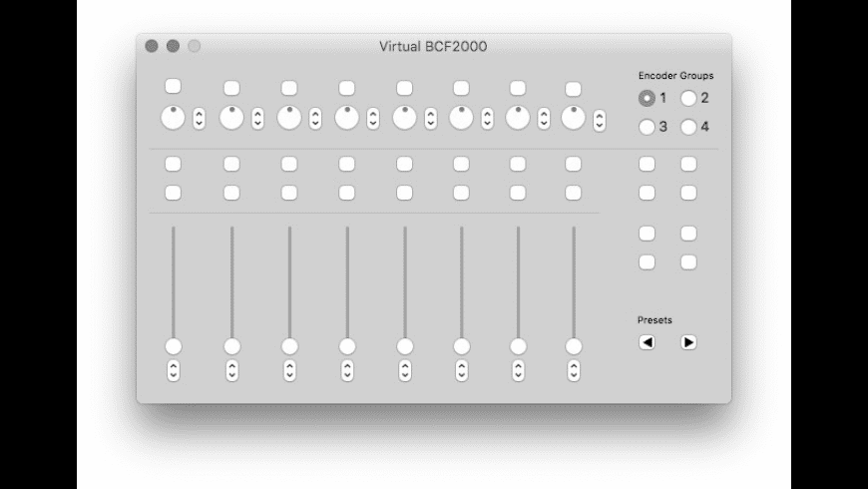The image size is (868, 489).
Task: Select Encoder Group 4 radio button
Action: coord(688,127)
